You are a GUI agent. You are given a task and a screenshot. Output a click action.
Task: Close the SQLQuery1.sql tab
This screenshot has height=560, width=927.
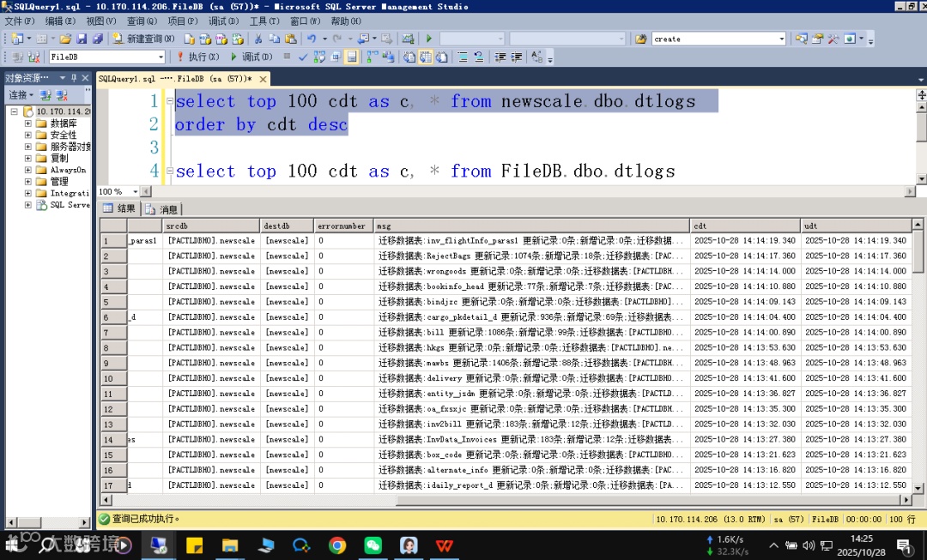coord(264,79)
